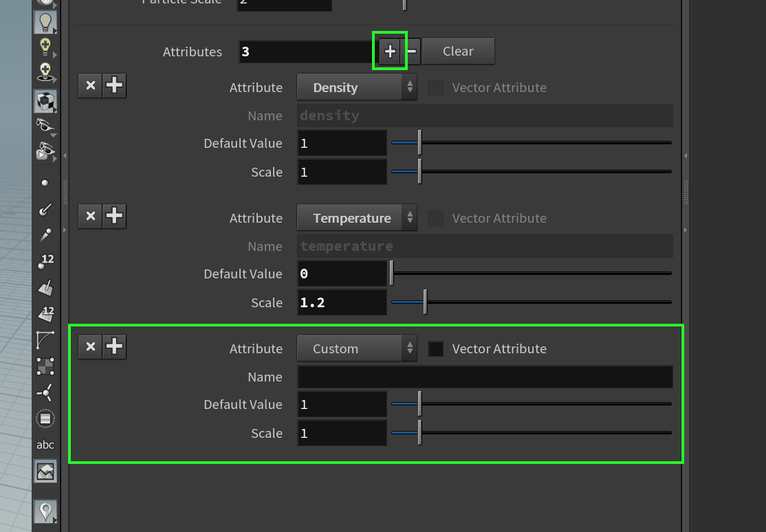Click the bulb with plus and shadow ring
Image resolution: width=766 pixels, height=532 pixels.
[x=45, y=71]
